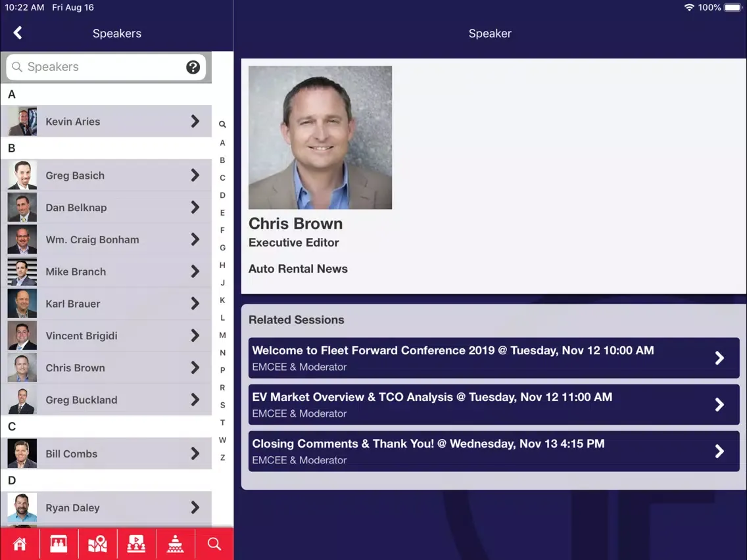Open Bill Combs row chevron
This screenshot has height=560, width=747.
point(195,454)
